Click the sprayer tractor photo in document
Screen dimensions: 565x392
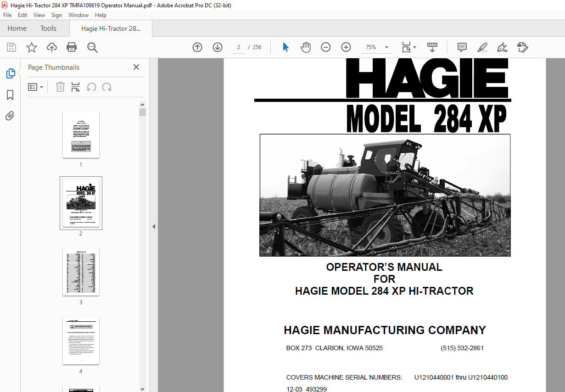385,195
